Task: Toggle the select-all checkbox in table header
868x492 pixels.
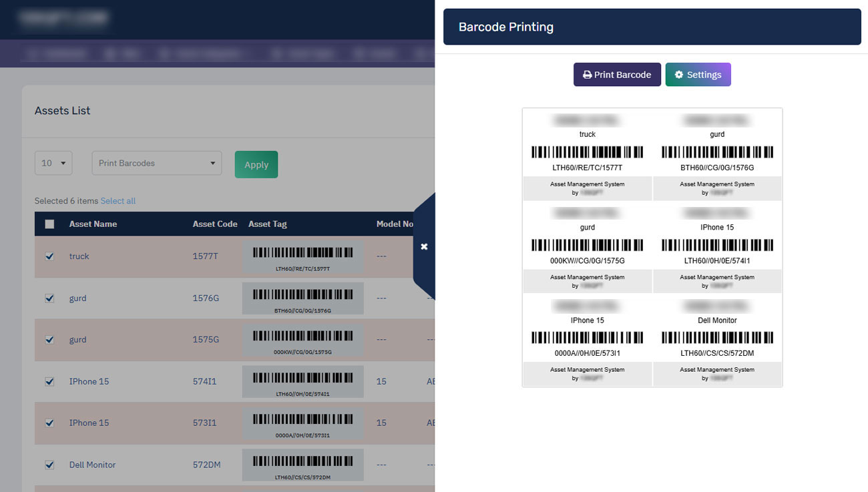Action: click(x=49, y=224)
